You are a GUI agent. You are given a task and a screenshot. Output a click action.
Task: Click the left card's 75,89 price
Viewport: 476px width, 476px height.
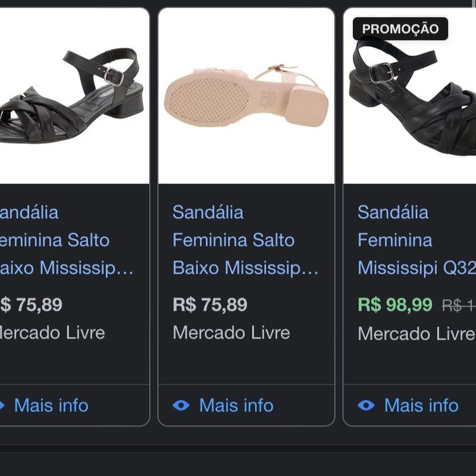coord(31,305)
